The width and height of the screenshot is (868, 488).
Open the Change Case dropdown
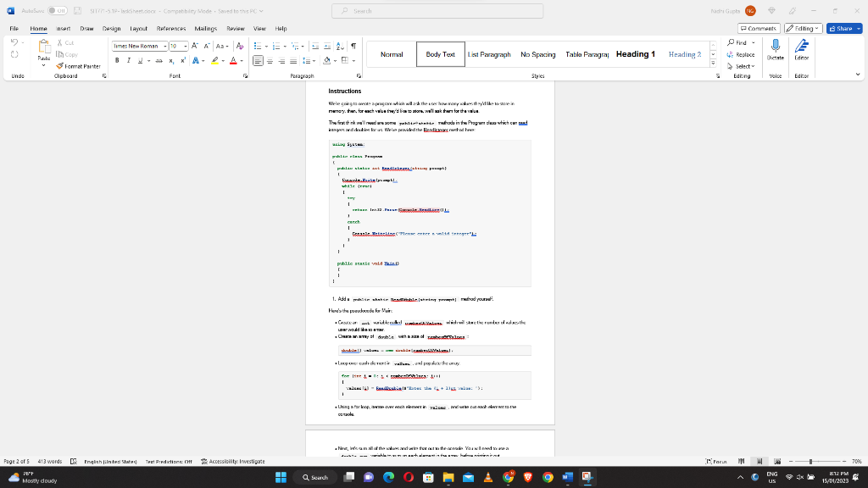[222, 46]
